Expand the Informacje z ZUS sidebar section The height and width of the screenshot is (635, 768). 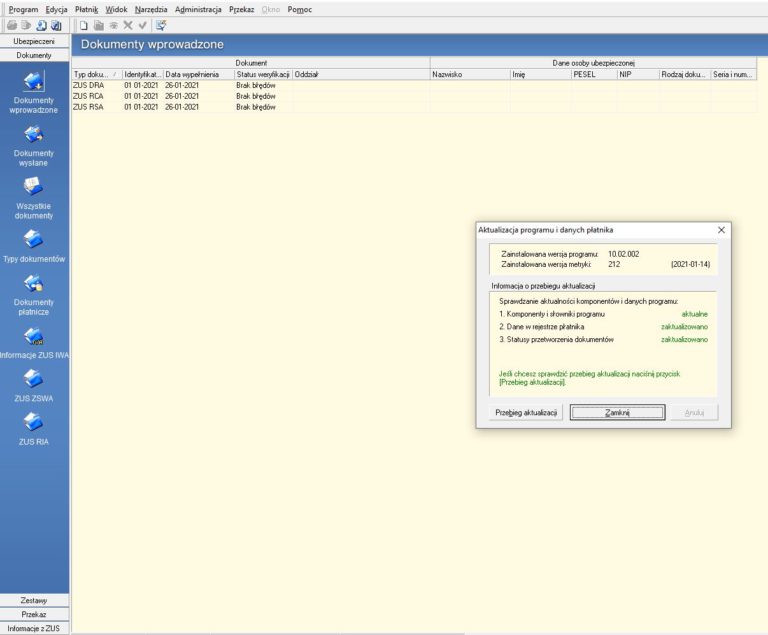click(34, 628)
